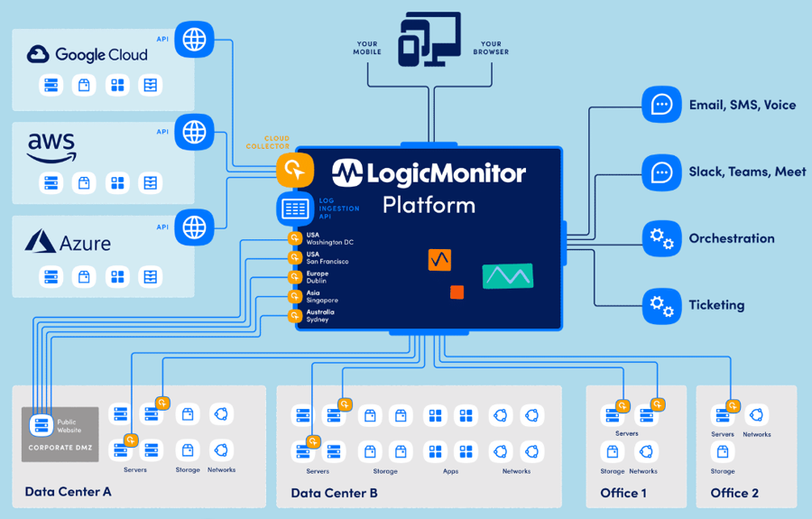Click the Office 1 Networks icon
The width and height of the screenshot is (812, 519).
pyautogui.click(x=646, y=451)
